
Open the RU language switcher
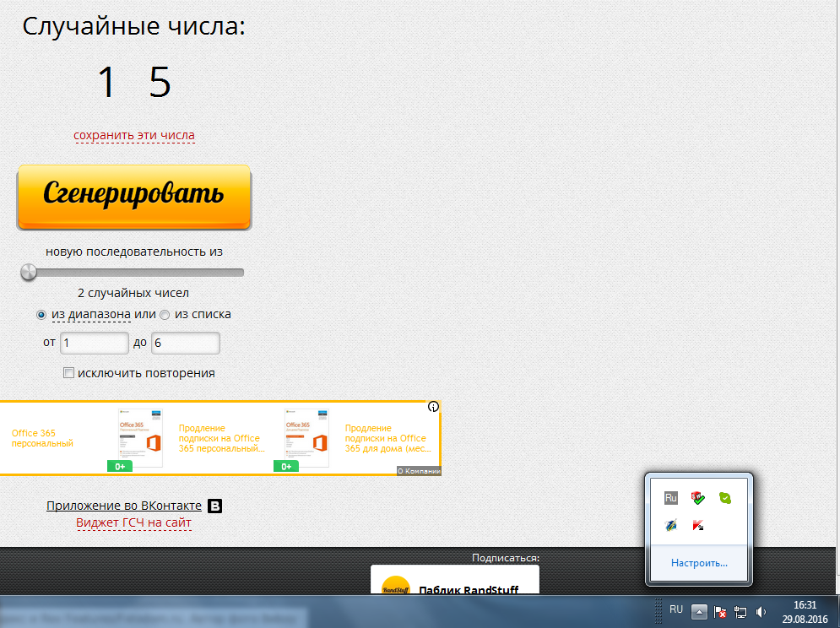(676, 609)
